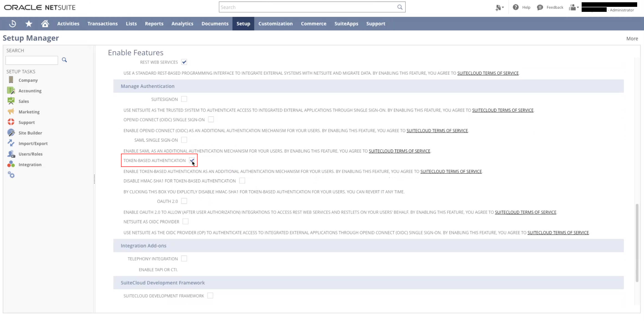Click the Help question mark icon
This screenshot has height=321, width=644.
coord(515,7)
